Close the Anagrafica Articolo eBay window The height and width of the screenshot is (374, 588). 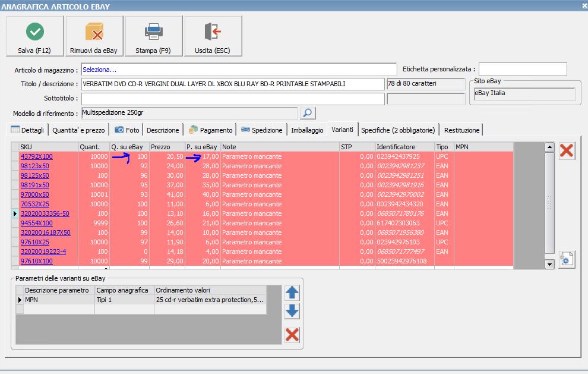[584, 6]
